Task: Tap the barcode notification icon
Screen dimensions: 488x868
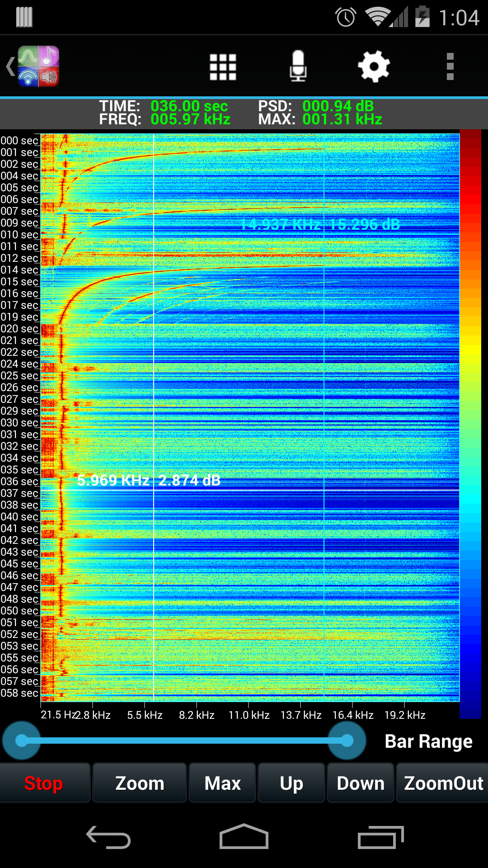Action: point(24,17)
